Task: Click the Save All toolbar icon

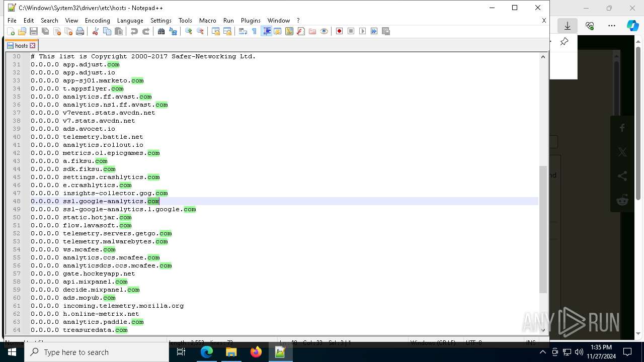Action: point(45,31)
